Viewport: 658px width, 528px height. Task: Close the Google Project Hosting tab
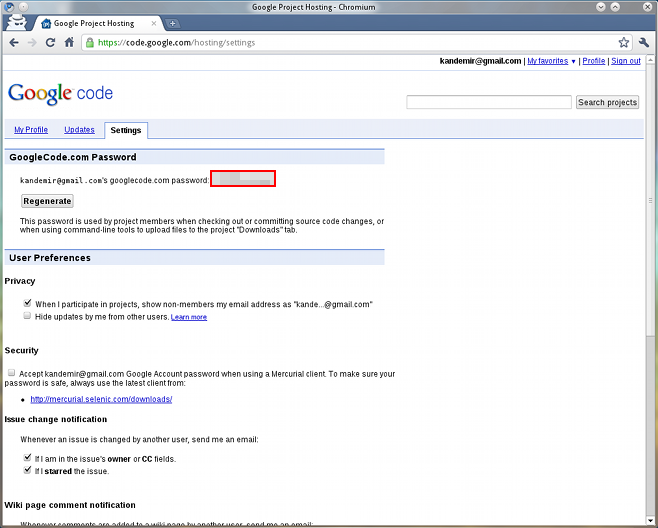(154, 24)
